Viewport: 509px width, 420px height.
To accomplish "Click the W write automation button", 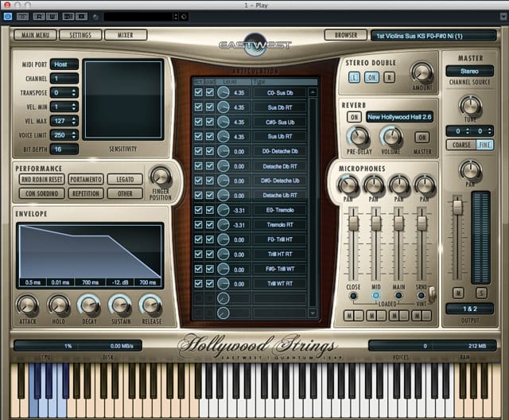I will pyautogui.click(x=52, y=16).
